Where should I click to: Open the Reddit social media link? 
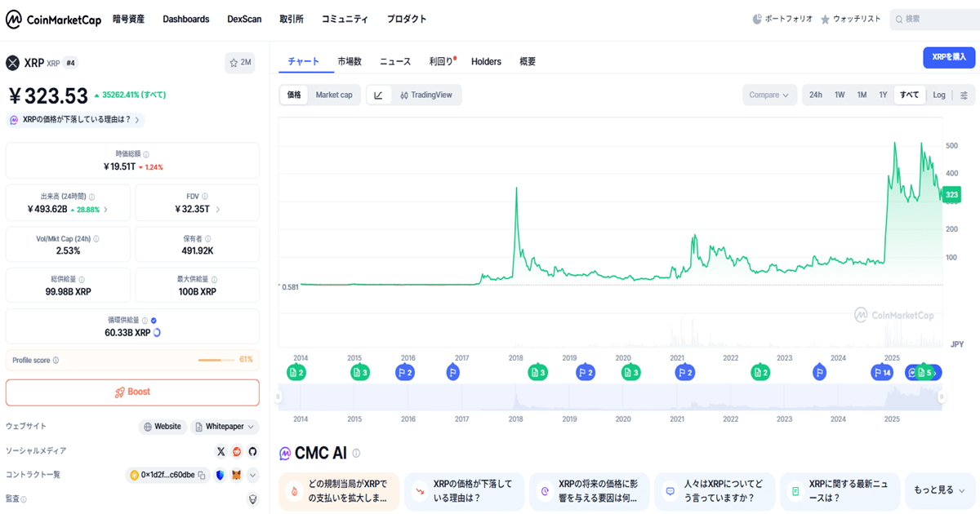pyautogui.click(x=237, y=451)
